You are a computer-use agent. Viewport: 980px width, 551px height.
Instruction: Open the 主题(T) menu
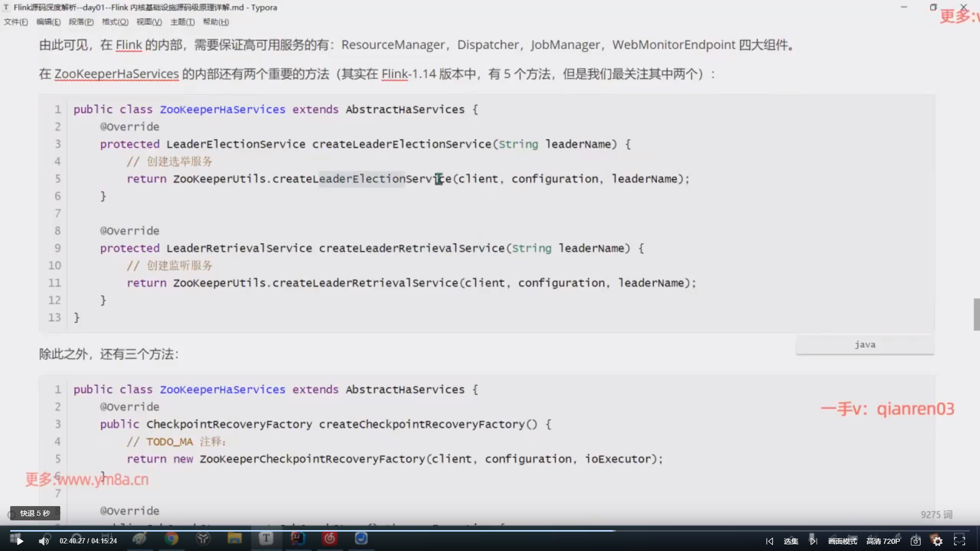point(182,22)
